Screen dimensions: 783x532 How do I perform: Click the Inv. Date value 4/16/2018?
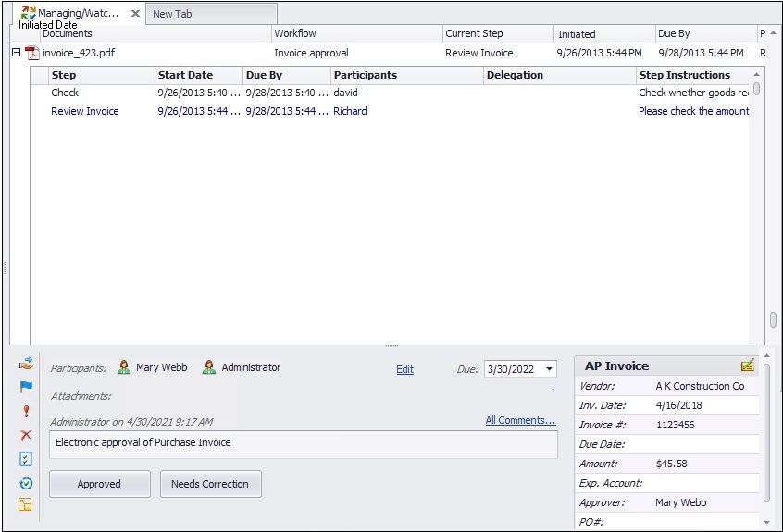coord(678,405)
